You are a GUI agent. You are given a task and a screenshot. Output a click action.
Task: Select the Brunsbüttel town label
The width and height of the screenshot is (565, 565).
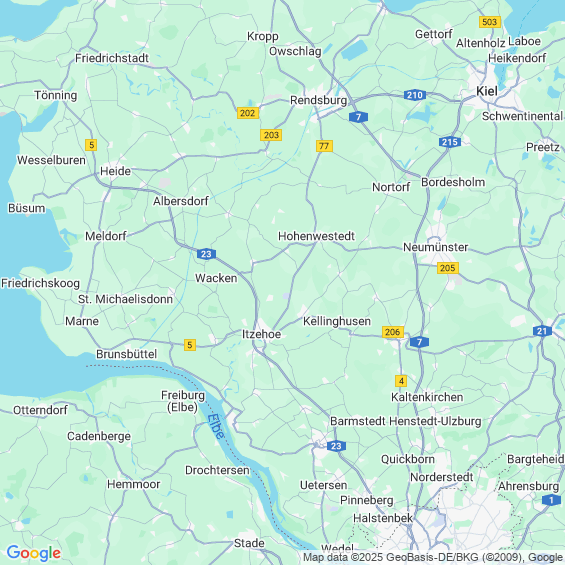126,354
